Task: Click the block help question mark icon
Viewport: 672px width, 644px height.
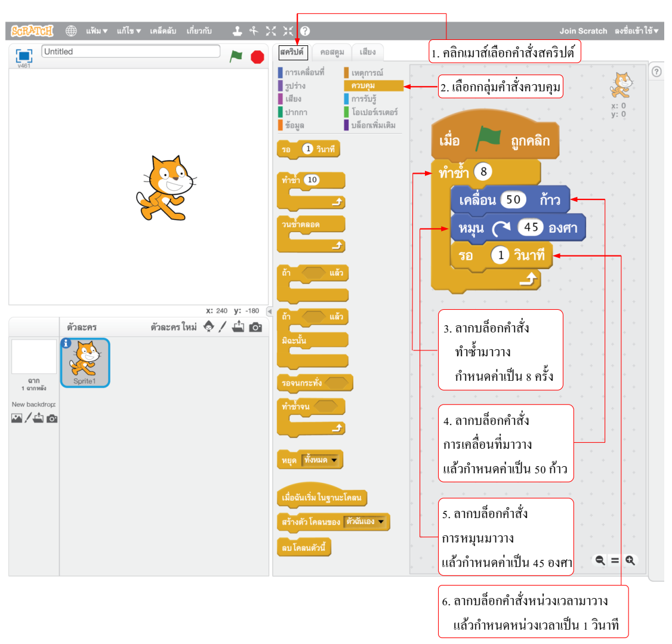Action: [305, 31]
